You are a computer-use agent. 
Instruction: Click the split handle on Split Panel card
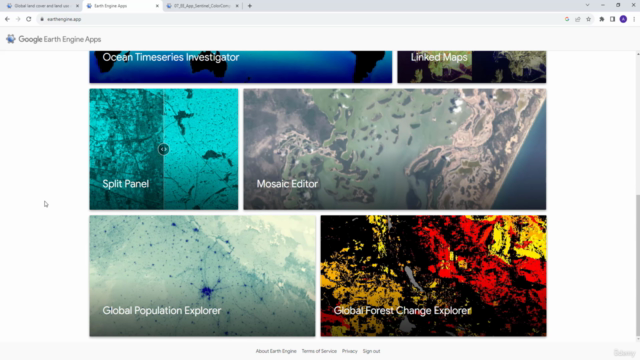pos(163,149)
